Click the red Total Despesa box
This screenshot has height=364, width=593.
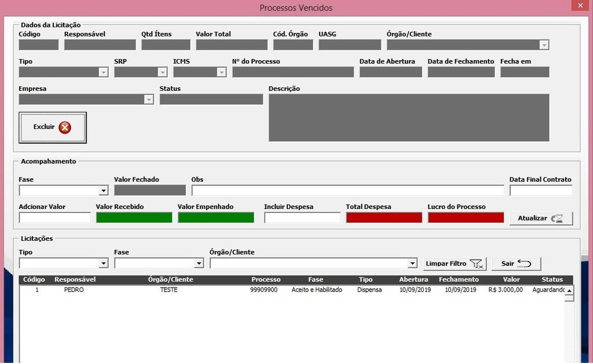tap(384, 218)
